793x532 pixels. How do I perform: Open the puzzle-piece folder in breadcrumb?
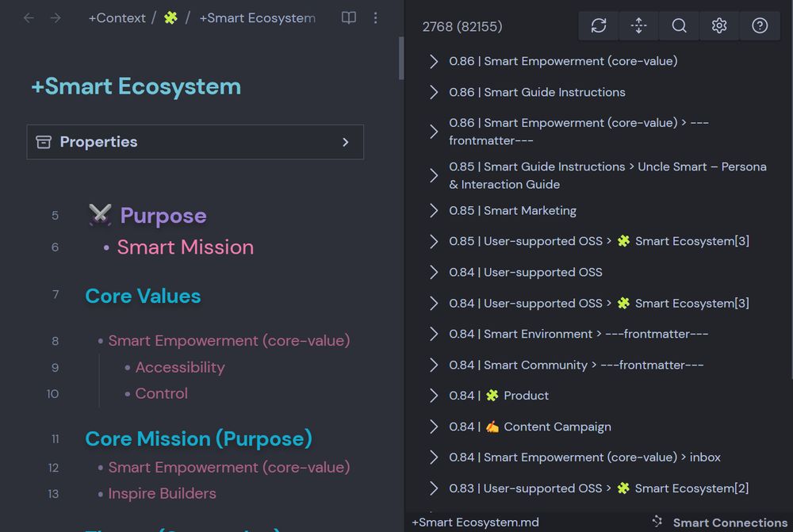[171, 18]
